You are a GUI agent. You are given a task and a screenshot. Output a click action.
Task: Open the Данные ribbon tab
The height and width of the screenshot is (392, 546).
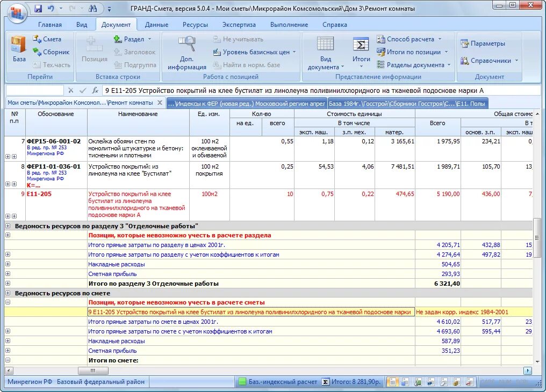156,25
